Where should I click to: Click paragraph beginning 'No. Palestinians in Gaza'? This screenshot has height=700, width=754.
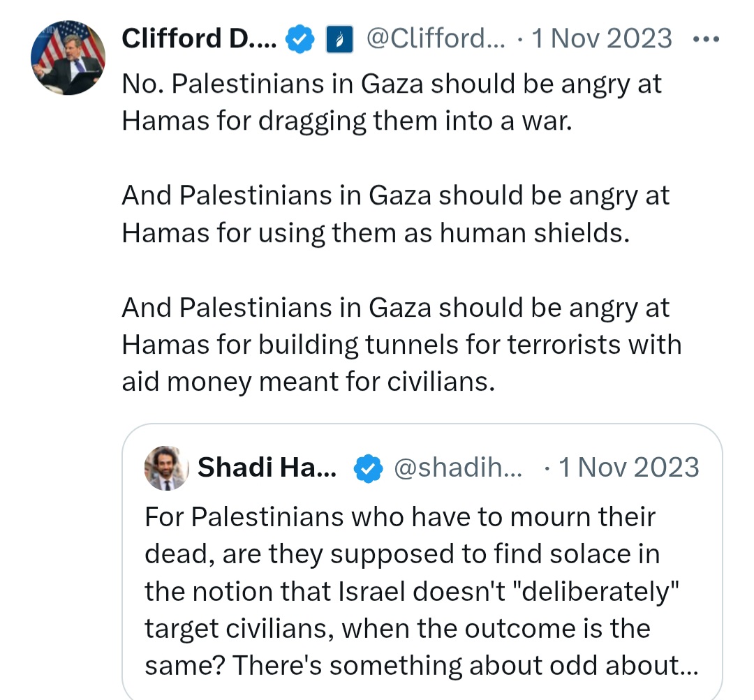pyautogui.click(x=392, y=102)
